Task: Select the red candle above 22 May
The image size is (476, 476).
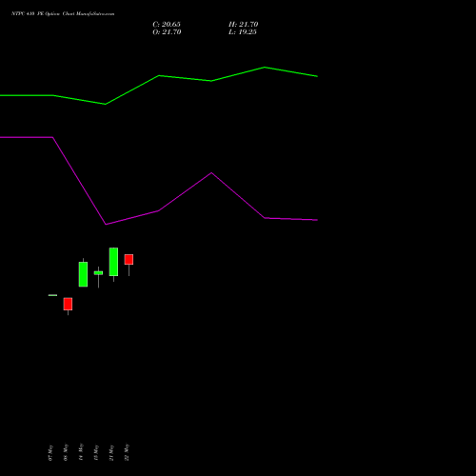Action: pyautogui.click(x=129, y=259)
